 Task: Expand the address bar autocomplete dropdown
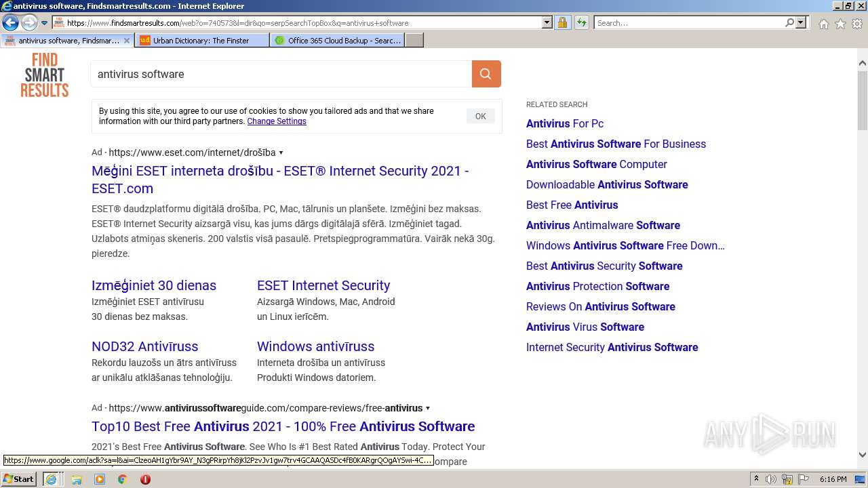(x=547, y=23)
